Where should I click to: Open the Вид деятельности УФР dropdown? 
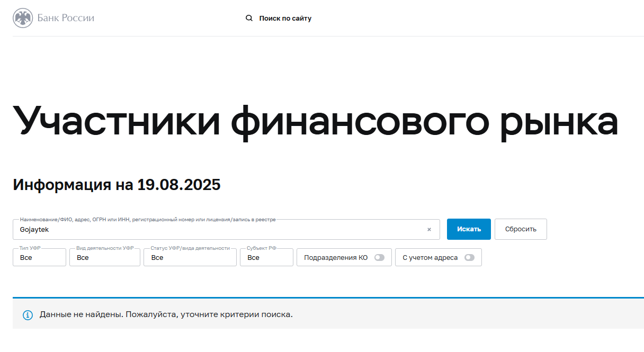(105, 257)
